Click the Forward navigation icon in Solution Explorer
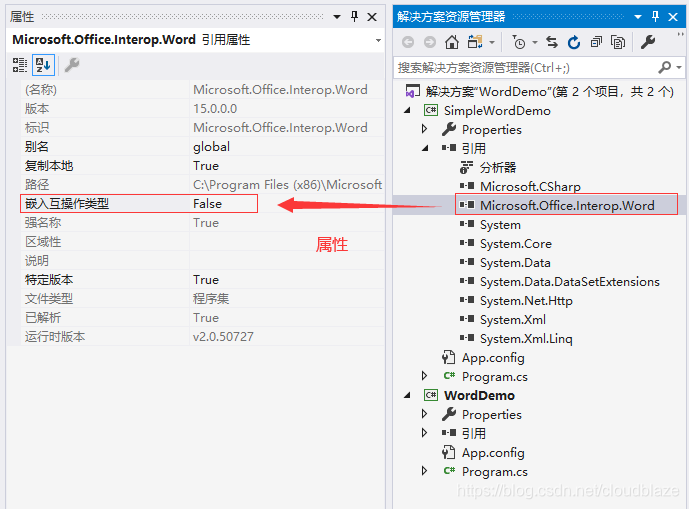The width and height of the screenshot is (689, 509). 430,42
